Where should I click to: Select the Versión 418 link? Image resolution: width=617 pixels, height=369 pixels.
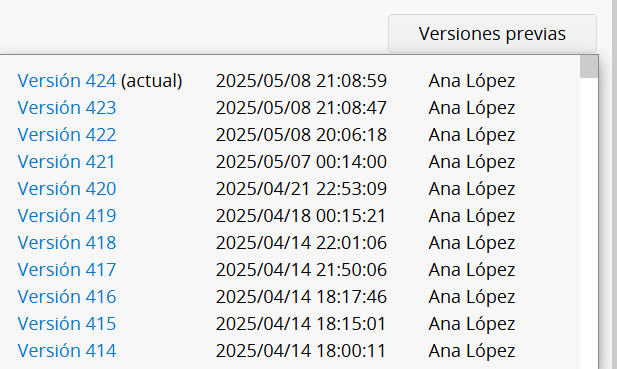coord(67,243)
